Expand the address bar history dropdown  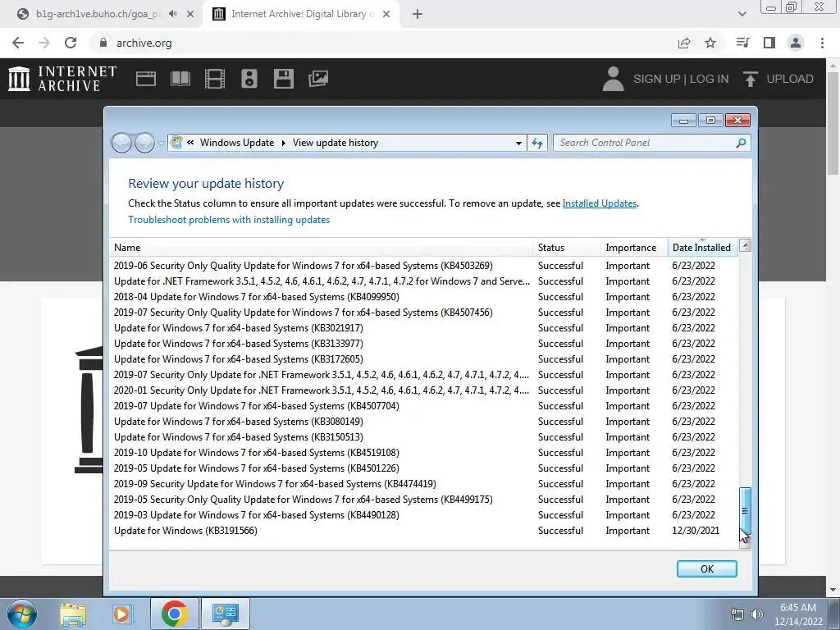518,143
